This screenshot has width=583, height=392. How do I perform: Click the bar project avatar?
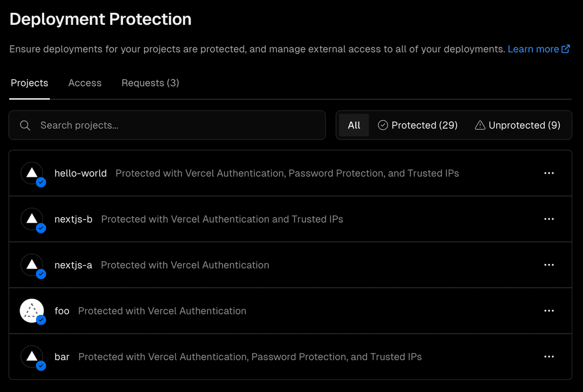pos(32,355)
